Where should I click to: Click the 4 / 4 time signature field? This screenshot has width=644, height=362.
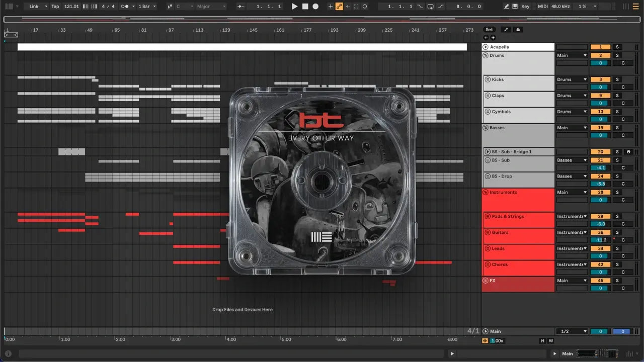point(107,7)
